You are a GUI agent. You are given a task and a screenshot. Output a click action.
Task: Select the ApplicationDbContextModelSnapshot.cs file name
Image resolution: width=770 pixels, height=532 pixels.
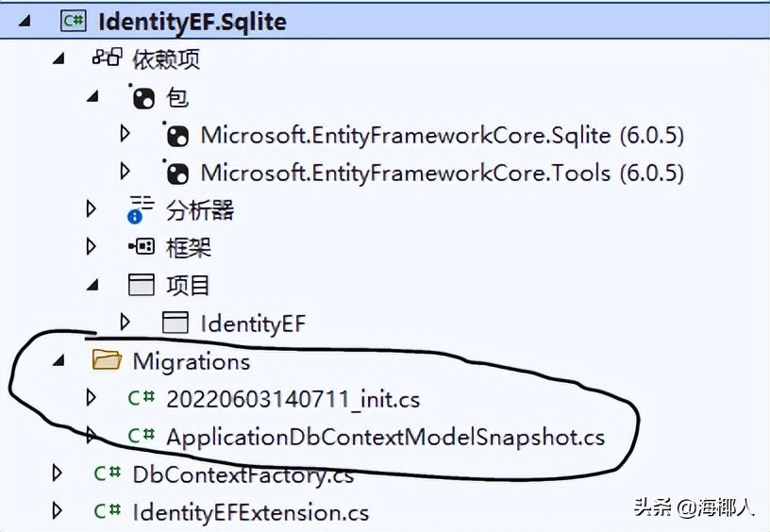(386, 438)
